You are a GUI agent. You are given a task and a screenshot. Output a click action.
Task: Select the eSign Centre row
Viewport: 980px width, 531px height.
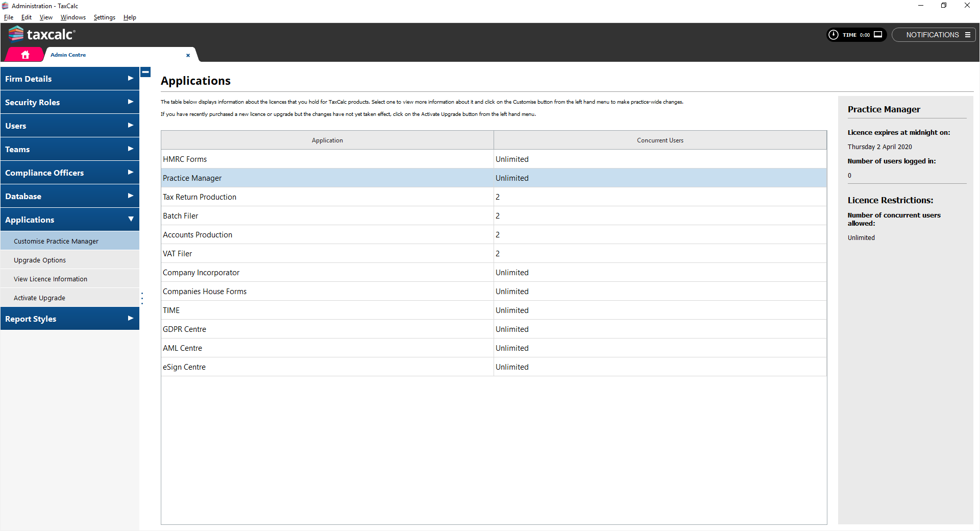[x=327, y=367]
